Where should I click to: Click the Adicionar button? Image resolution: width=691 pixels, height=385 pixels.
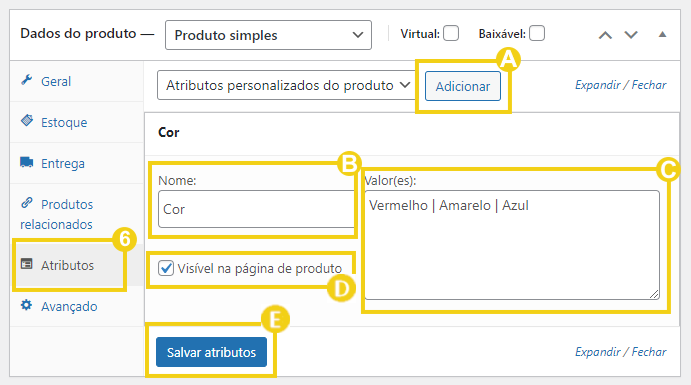[463, 86]
